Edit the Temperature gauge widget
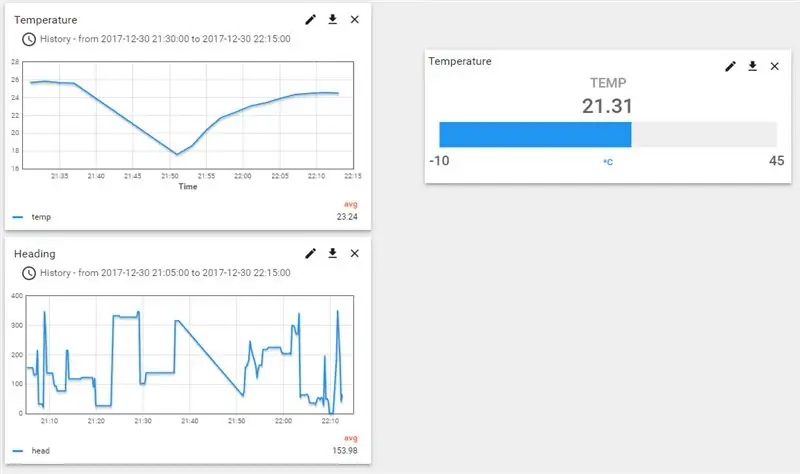The width and height of the screenshot is (800, 474). tap(731, 66)
